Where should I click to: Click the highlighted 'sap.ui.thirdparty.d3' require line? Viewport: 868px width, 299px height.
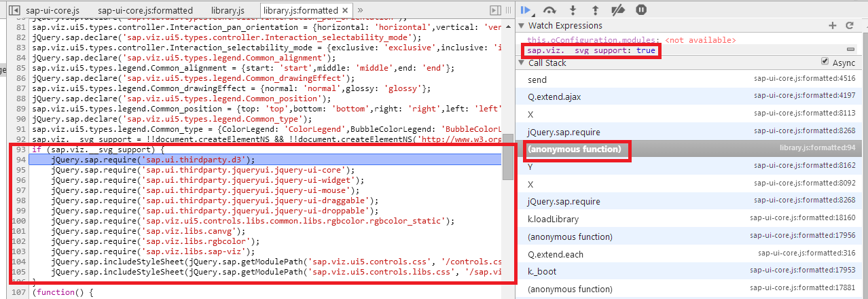coord(266,160)
